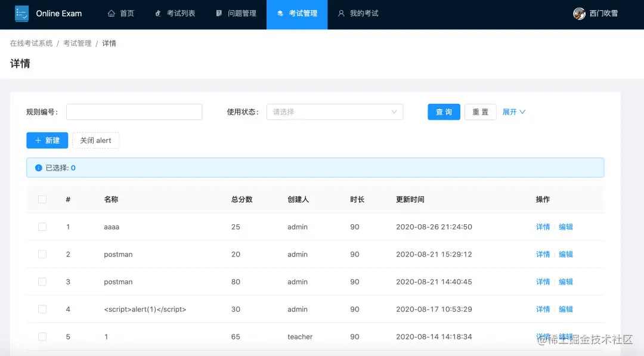This screenshot has height=356, width=644.
Task: Click the dropdown arrow inside 使用状态 selector
Action: pos(394,112)
